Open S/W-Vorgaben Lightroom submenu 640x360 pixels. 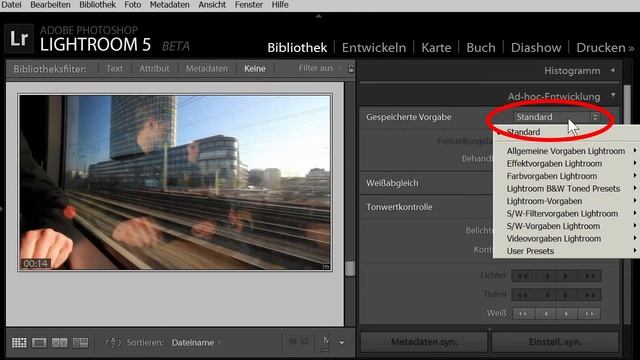click(x=567, y=226)
